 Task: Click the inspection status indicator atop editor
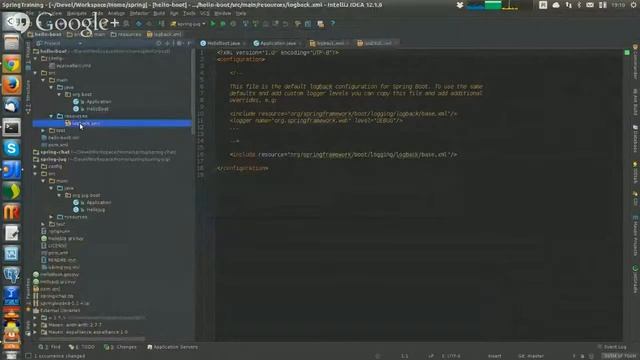pyautogui.click(x=627, y=53)
